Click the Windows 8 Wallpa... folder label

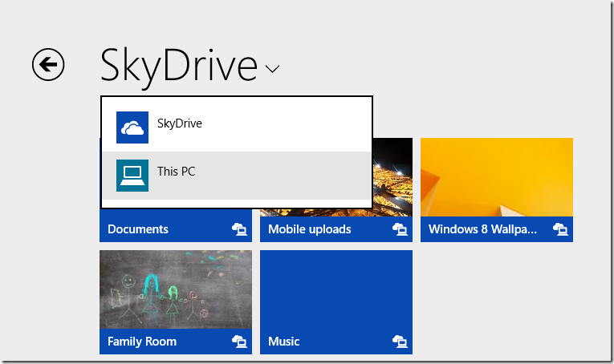[x=482, y=229]
